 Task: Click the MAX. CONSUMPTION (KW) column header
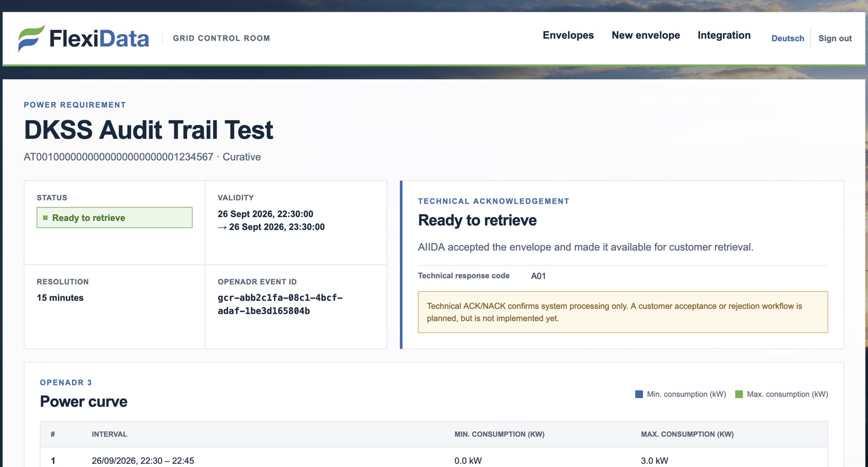687,434
